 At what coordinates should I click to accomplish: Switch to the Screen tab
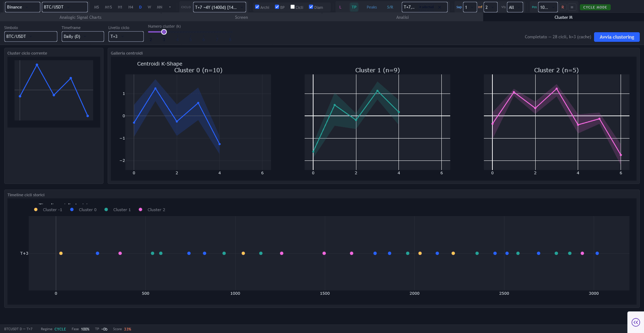click(241, 17)
